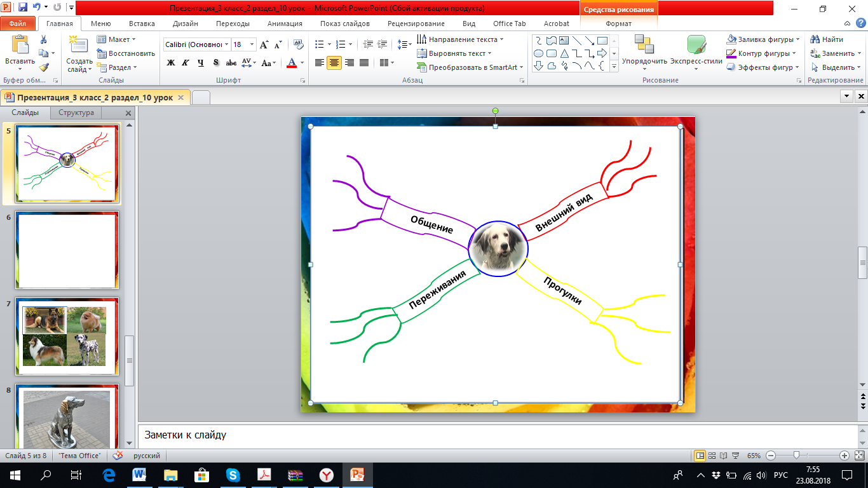Screen dimensions: 868x488
Task: Open Arrange options with Упорядочить
Action: (644, 53)
